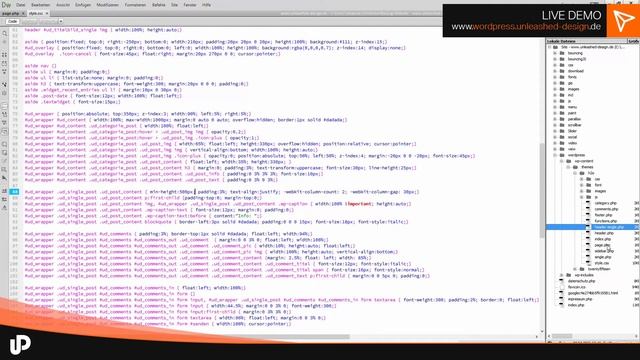Open the Formatieren menu
The image size is (640, 360).
[x=135, y=5]
